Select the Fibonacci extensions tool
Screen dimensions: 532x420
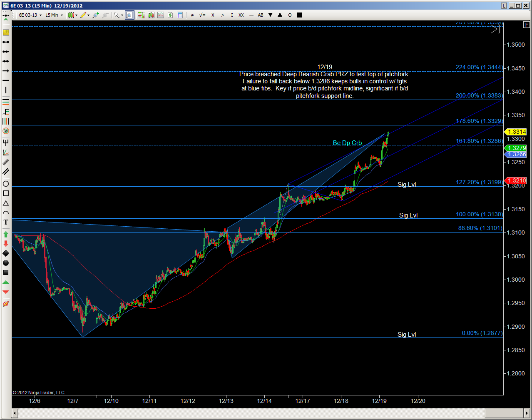pyautogui.click(x=6, y=111)
